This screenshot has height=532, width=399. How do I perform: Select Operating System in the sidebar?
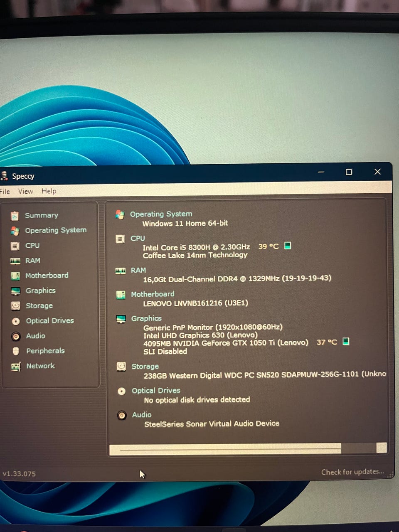pos(56,230)
